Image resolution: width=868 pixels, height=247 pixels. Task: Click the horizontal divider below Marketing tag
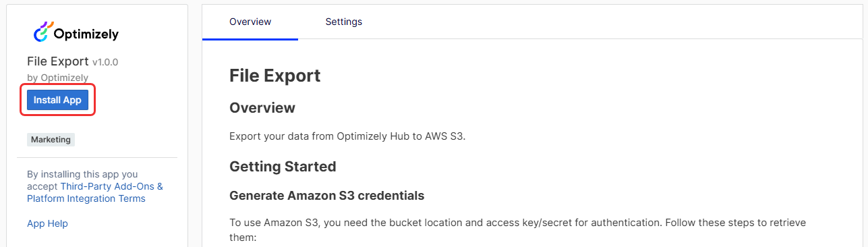click(97, 158)
